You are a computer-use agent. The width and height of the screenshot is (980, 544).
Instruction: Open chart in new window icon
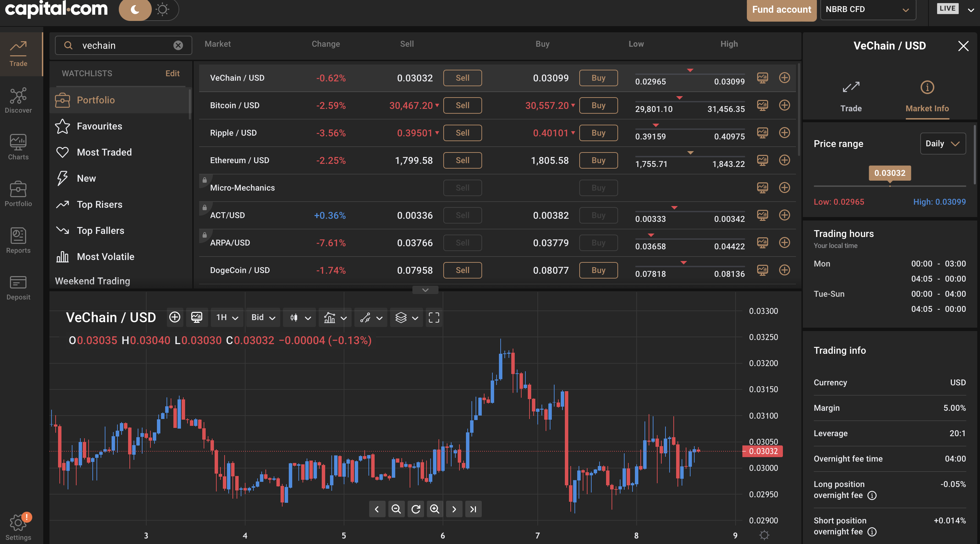(x=197, y=317)
